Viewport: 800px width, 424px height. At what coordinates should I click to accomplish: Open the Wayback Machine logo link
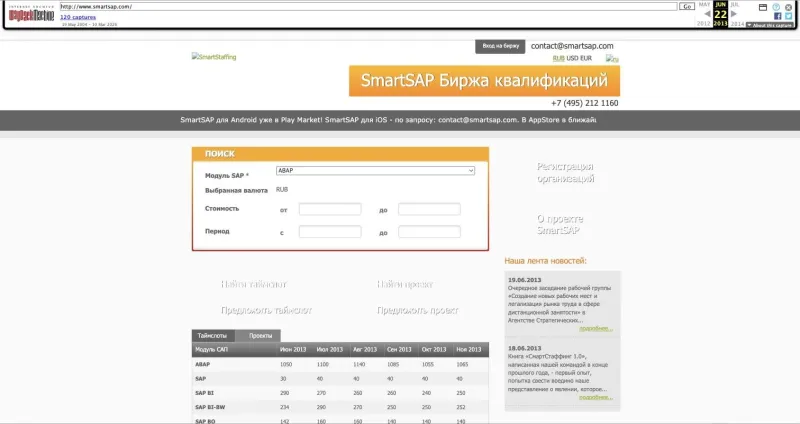(x=31, y=14)
